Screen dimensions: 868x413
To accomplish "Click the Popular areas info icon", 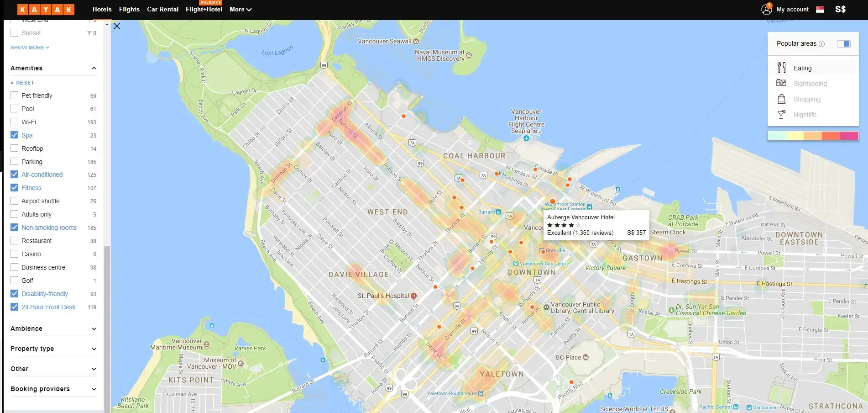I will click(821, 44).
